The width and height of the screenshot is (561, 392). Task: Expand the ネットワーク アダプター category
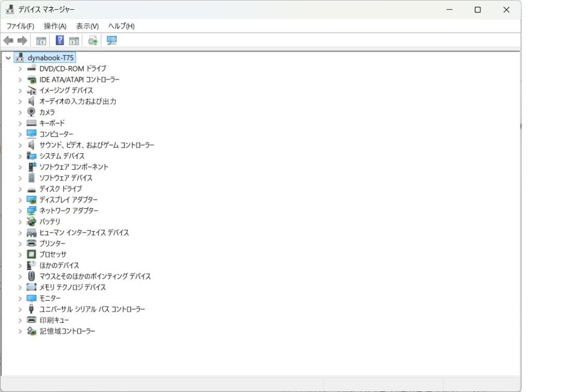pos(20,211)
